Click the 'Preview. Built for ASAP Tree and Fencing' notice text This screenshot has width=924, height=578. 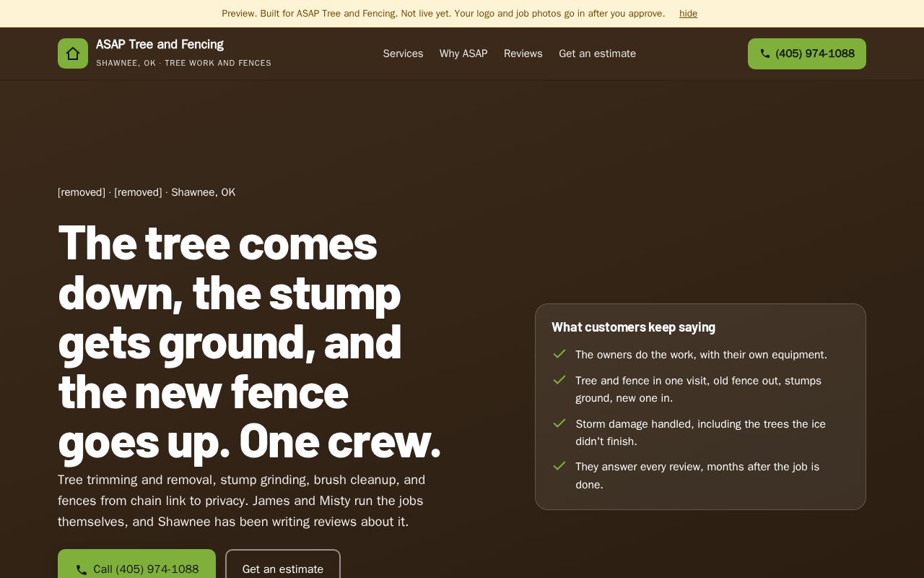[x=443, y=14]
